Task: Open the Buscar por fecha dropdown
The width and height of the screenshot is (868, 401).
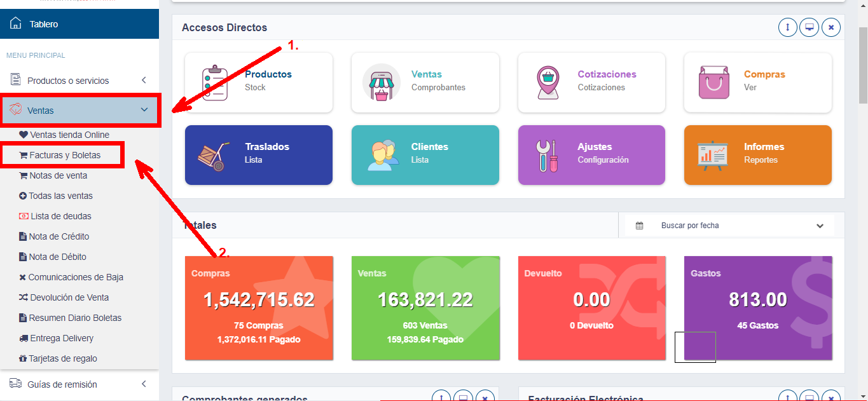Action: click(729, 226)
